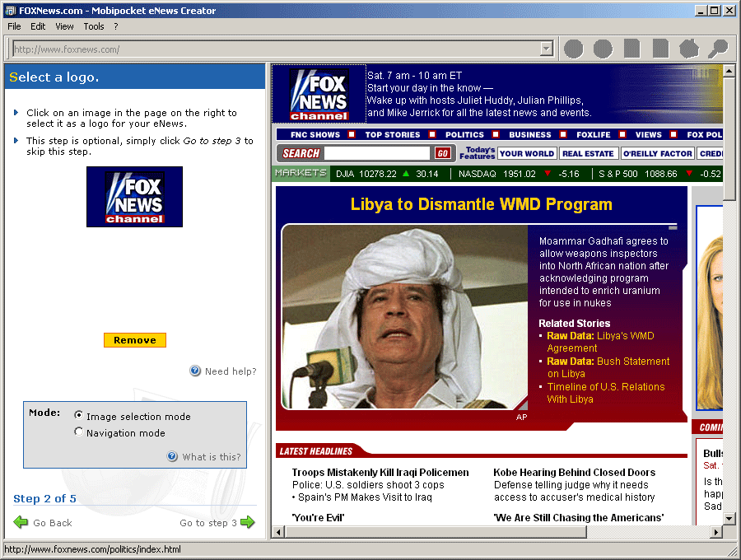Image resolution: width=741 pixels, height=560 pixels.
Task: Open the URL address dropdown arrow
Action: [x=547, y=49]
